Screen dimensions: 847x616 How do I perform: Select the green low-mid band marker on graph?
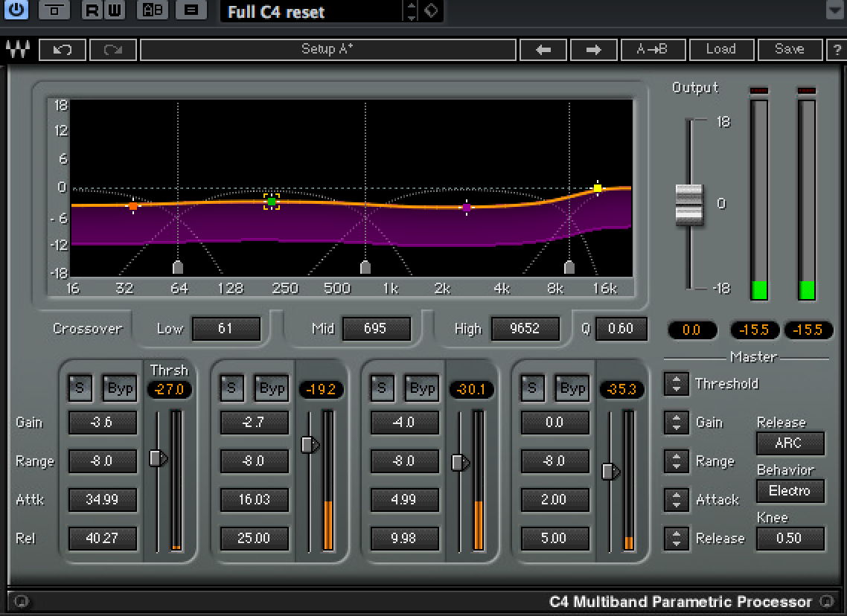272,202
